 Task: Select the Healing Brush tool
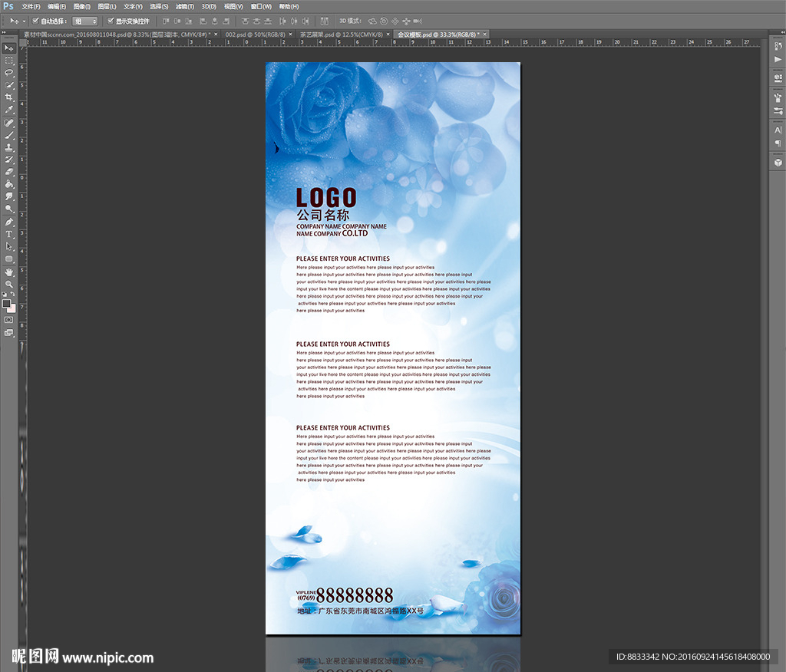click(9, 123)
